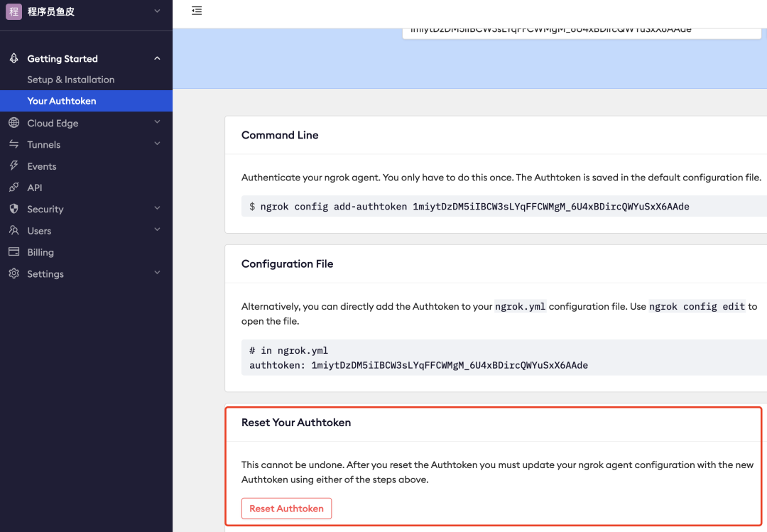The image size is (767, 532).
Task: Click the "Authenticate your ngrok agent" description
Action: tap(501, 177)
